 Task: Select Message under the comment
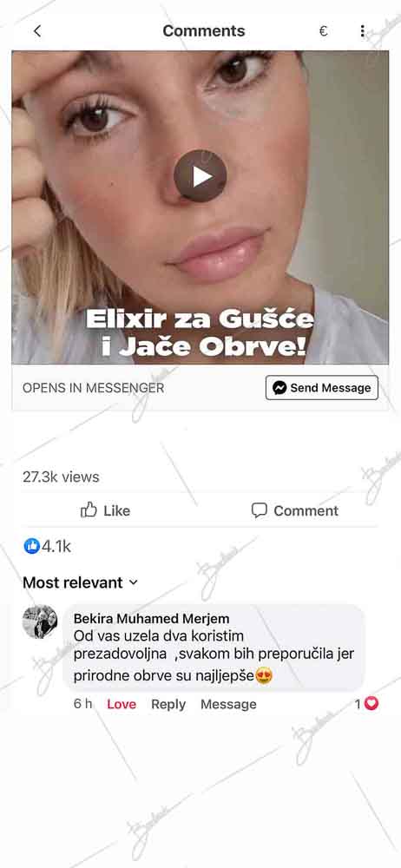pyautogui.click(x=228, y=704)
